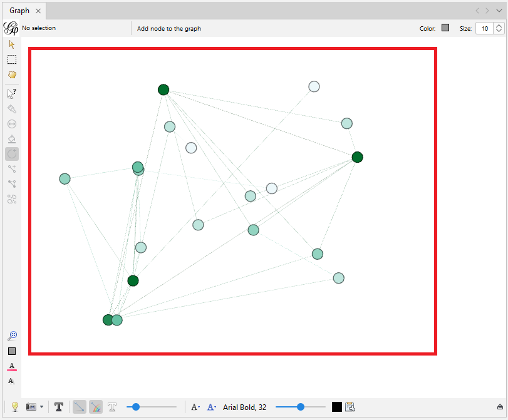This screenshot has height=420, width=508.
Task: Open the screenshot options dropdown arrow
Action: pos(41,407)
